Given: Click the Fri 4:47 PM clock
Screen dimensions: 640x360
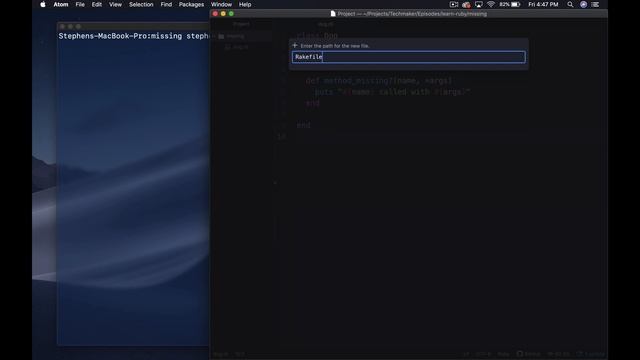Looking at the screenshot, I should [543, 4].
